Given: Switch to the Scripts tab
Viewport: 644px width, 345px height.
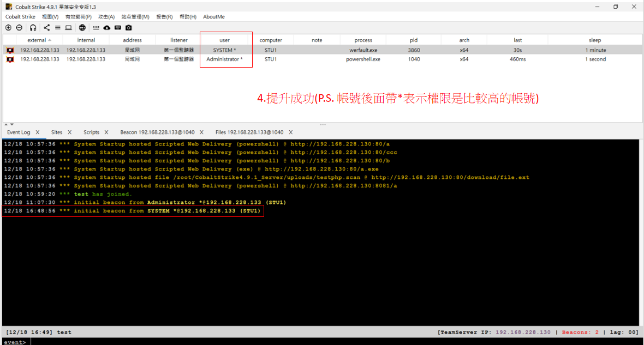Looking at the screenshot, I should 91,132.
